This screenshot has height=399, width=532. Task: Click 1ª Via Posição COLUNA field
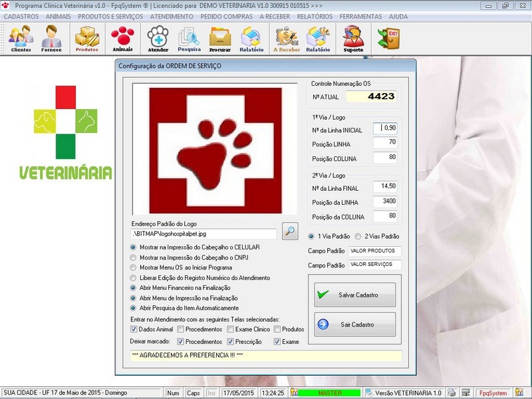[x=385, y=158]
